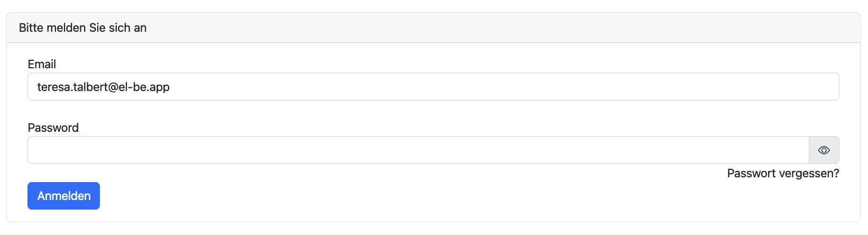Toggle password visibility on
The width and height of the screenshot is (868, 235).
tap(824, 150)
